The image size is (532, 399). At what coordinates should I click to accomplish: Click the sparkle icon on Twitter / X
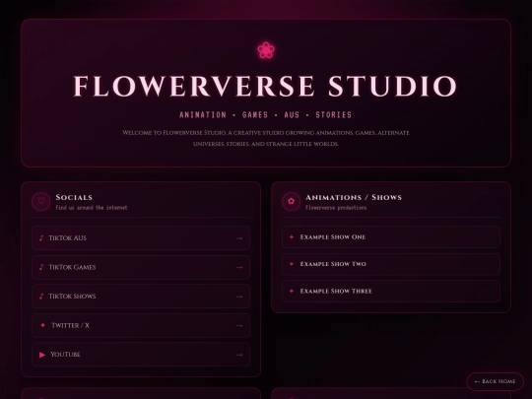pyautogui.click(x=42, y=325)
